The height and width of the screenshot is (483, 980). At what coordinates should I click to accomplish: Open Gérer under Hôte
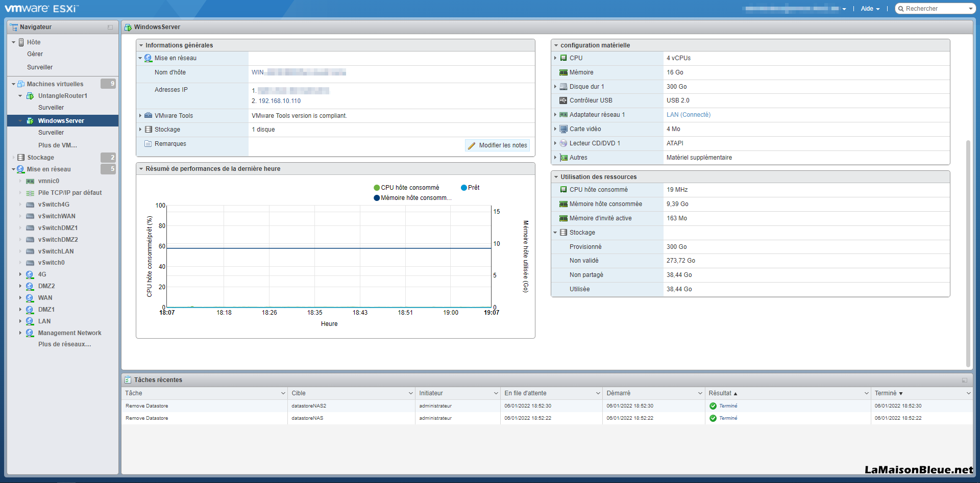(35, 54)
